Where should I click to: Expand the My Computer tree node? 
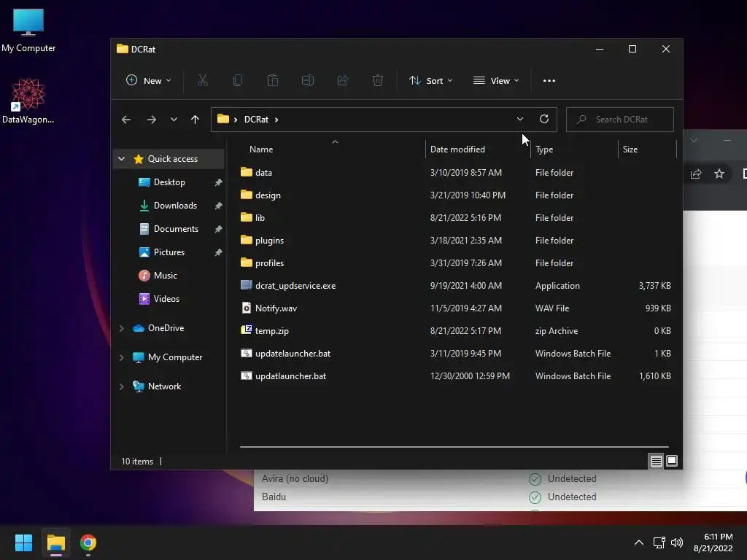[122, 357]
